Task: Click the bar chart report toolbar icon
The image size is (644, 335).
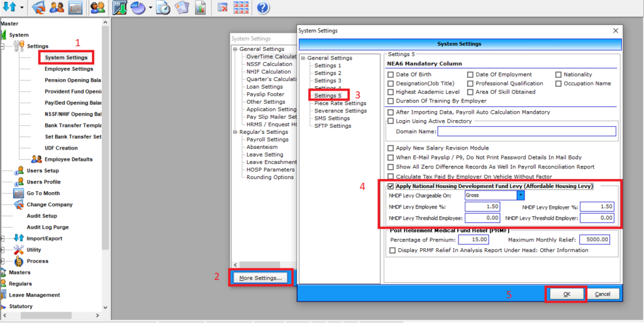Action: (x=200, y=8)
